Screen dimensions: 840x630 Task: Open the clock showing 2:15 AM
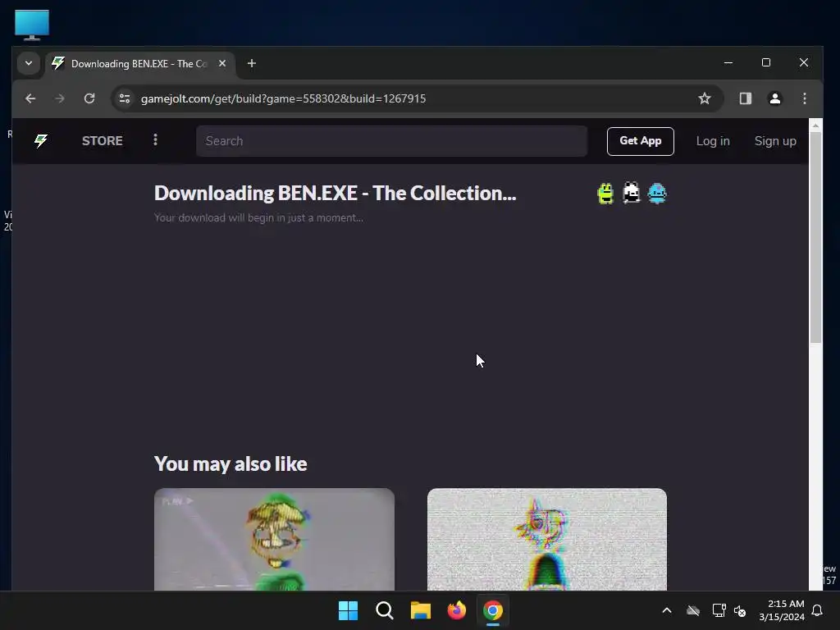[782, 610]
